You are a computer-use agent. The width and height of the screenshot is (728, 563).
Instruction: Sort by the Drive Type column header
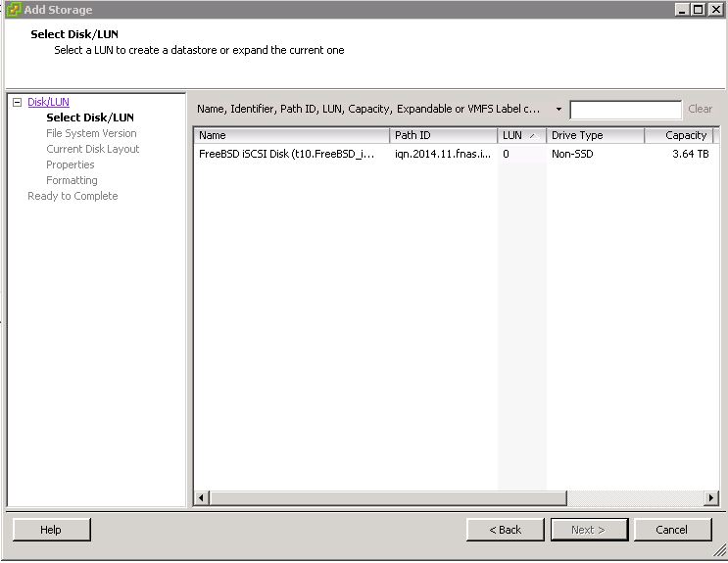pyautogui.click(x=595, y=135)
